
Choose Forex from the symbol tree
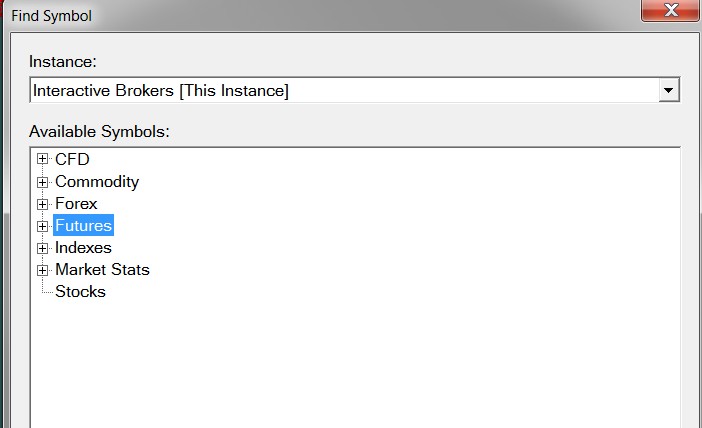pos(76,204)
